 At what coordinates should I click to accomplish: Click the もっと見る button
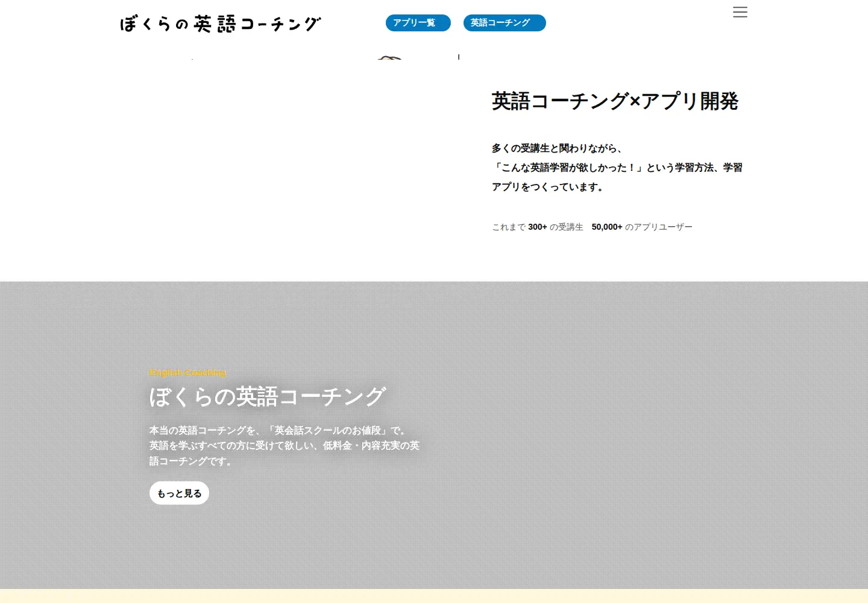tap(179, 493)
